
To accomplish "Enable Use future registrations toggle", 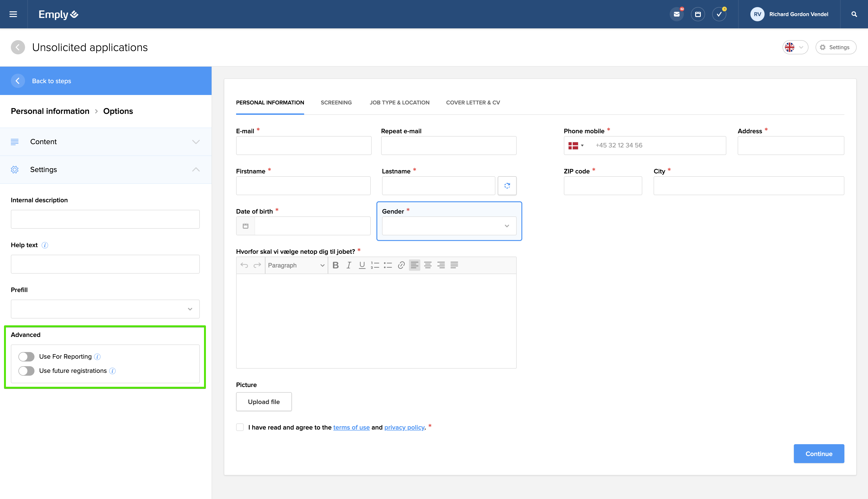I will pos(26,371).
